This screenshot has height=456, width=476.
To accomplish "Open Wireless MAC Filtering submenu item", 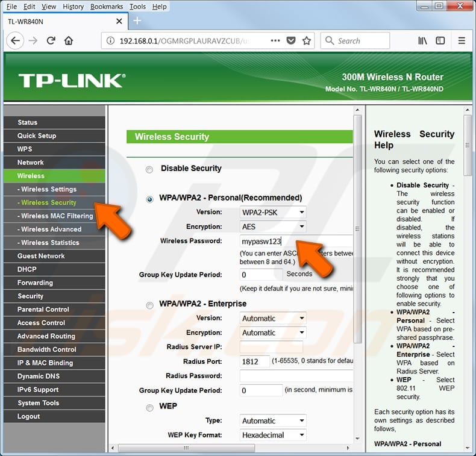I will point(54,216).
